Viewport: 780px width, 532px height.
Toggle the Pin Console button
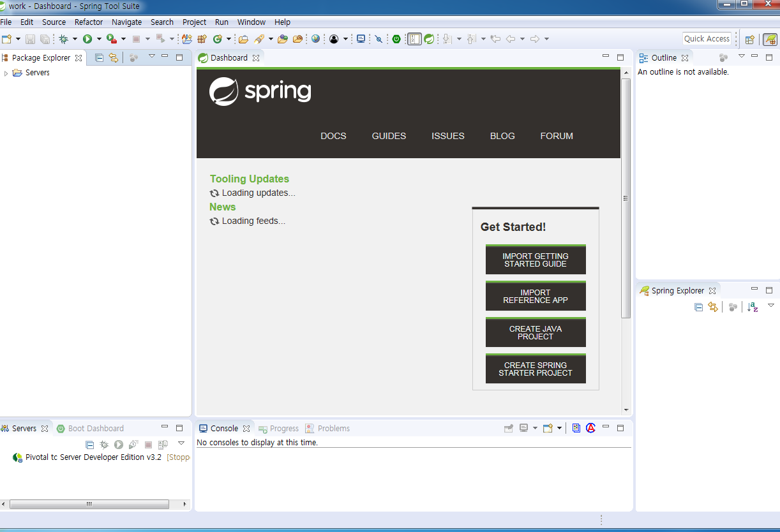(508, 428)
